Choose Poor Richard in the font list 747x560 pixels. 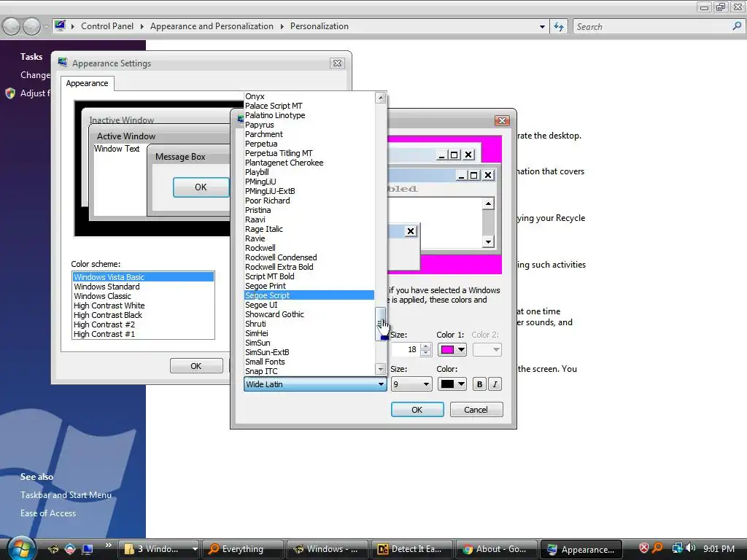point(309,201)
